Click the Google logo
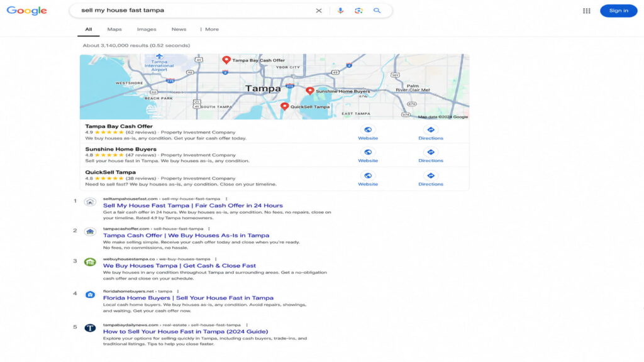Screen dimensions: 644x362 26,11
